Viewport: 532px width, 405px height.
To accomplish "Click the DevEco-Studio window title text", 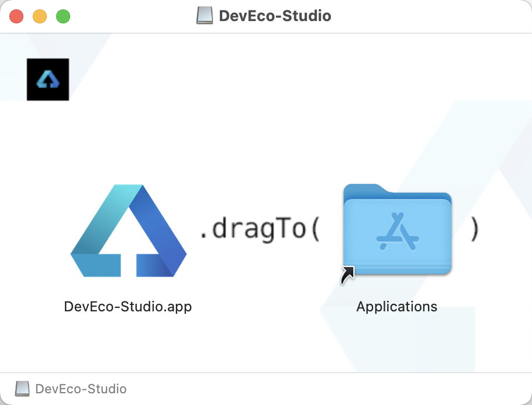I will tap(275, 16).
